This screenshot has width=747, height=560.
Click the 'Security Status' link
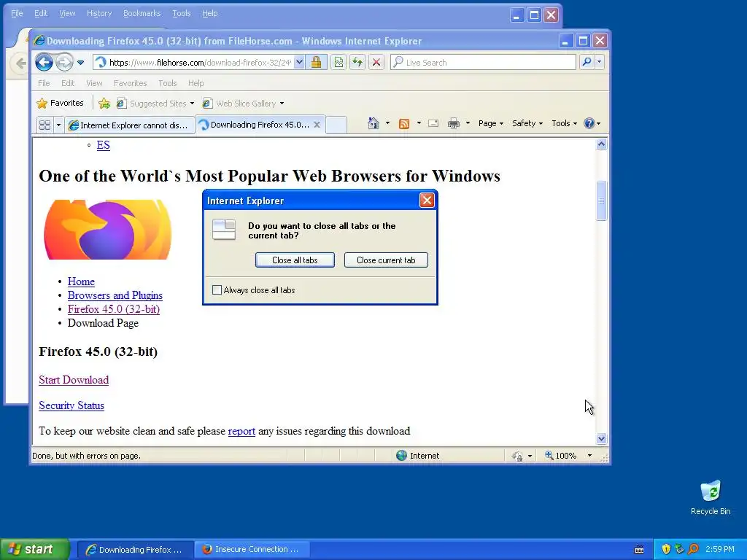71,405
